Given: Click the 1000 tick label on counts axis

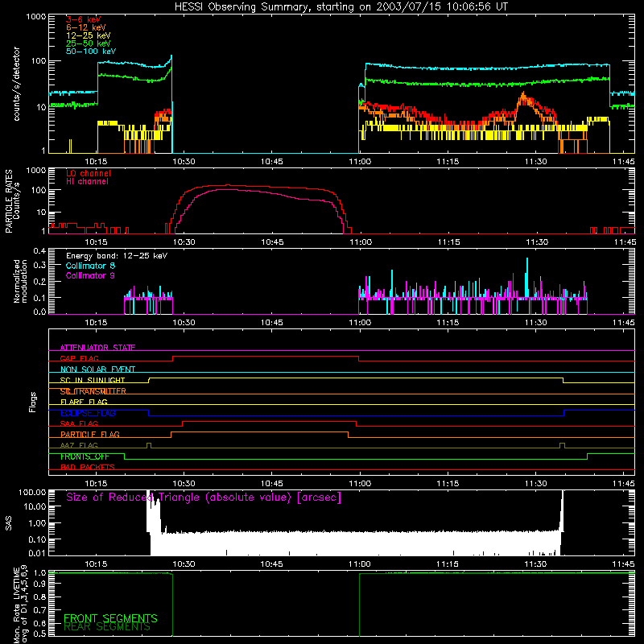Looking at the screenshot, I should (x=36, y=17).
